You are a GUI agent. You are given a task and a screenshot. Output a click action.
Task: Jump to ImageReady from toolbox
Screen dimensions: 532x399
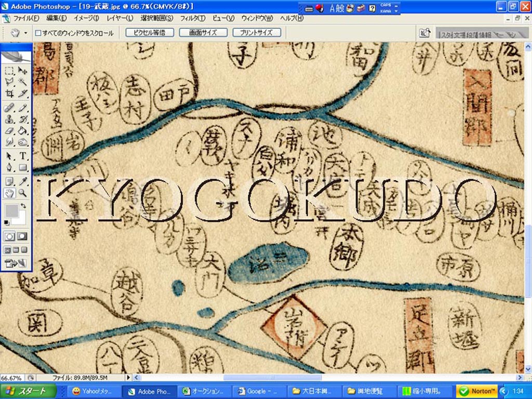(x=16, y=263)
